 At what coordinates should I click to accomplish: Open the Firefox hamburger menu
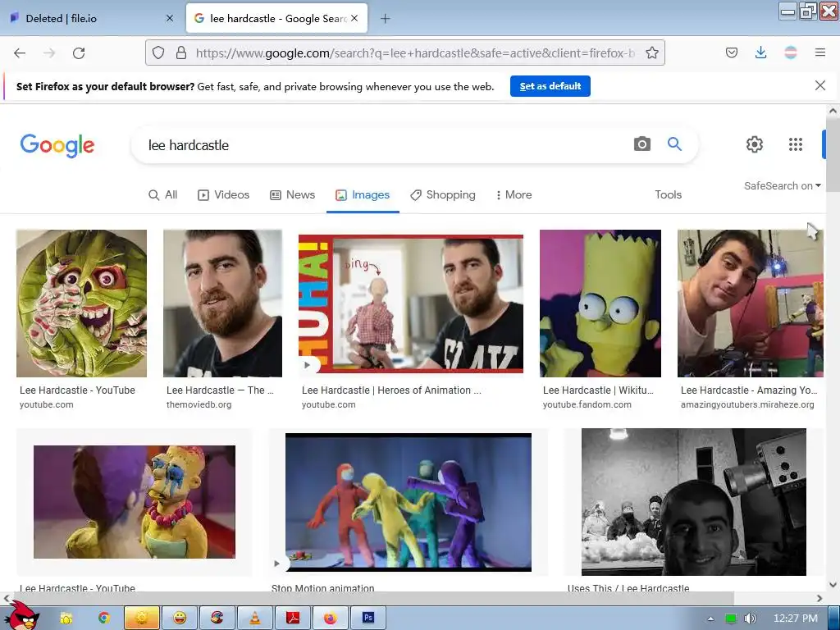click(x=820, y=52)
